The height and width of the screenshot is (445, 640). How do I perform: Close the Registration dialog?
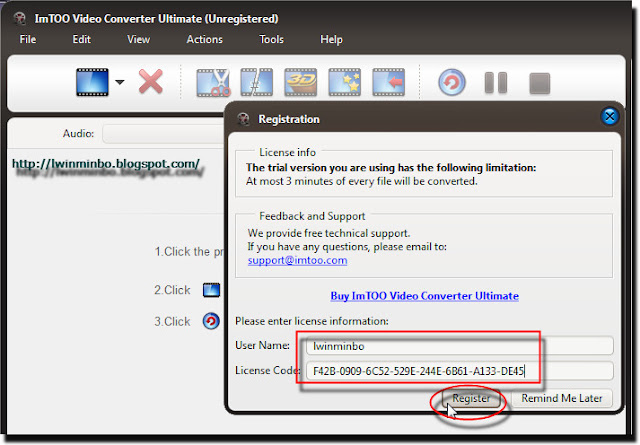click(610, 117)
